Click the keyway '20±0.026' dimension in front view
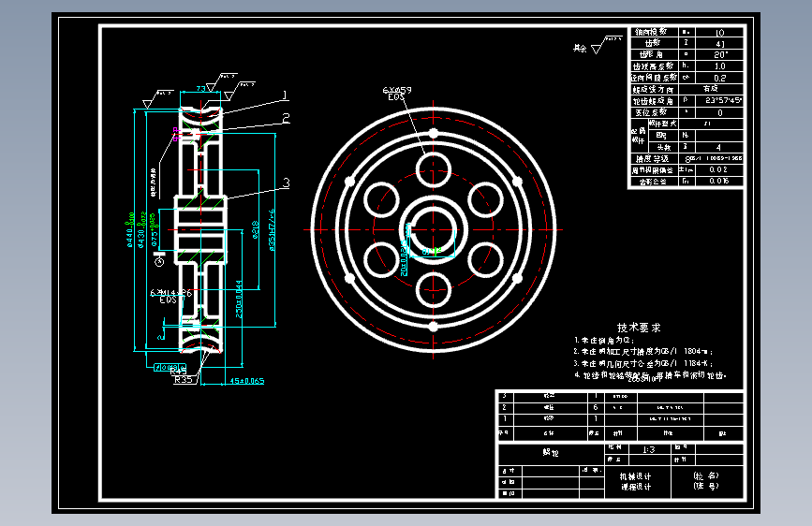 tap(404, 256)
